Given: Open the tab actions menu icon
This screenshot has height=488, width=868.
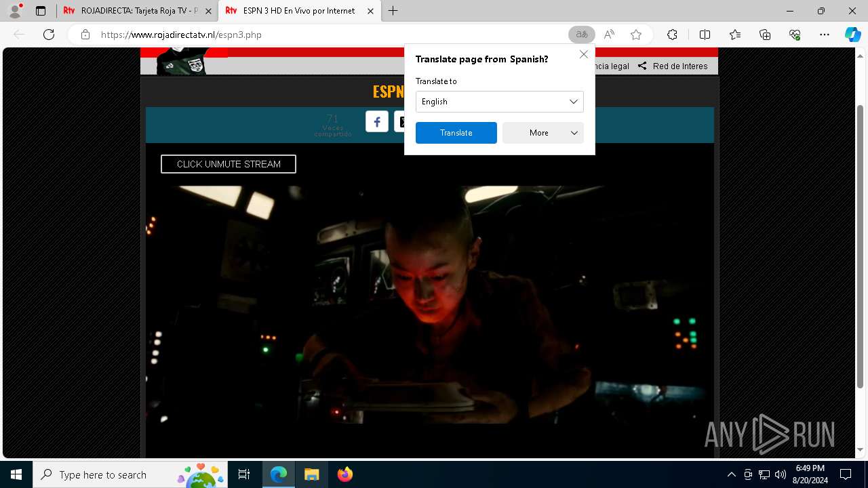Looking at the screenshot, I should [x=41, y=11].
